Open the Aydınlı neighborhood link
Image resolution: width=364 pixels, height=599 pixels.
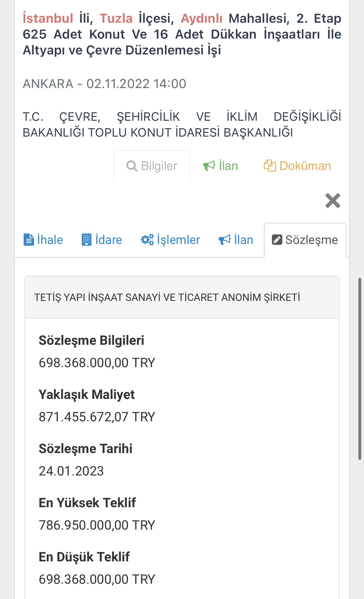(201, 18)
